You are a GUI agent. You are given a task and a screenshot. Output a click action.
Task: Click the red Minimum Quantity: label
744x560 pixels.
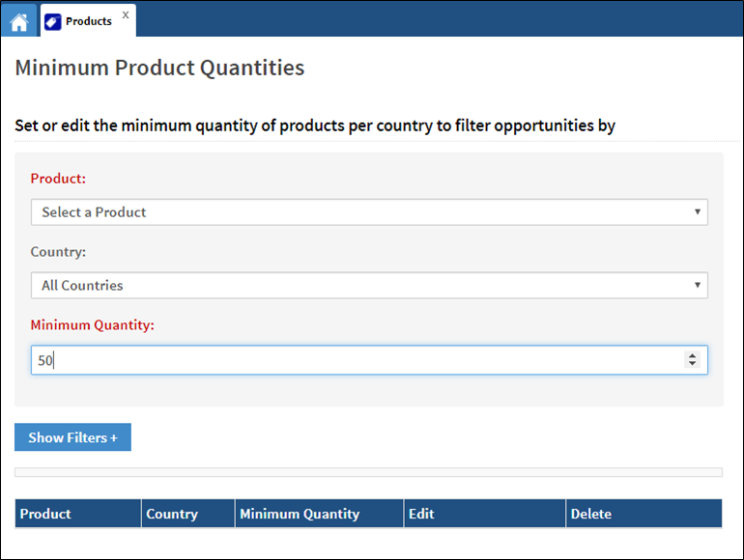coord(93,324)
